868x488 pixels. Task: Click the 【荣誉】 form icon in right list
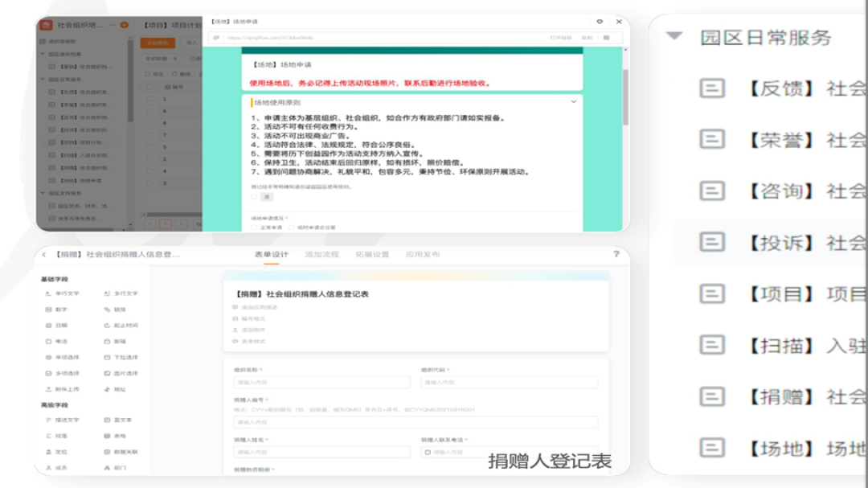tap(712, 139)
